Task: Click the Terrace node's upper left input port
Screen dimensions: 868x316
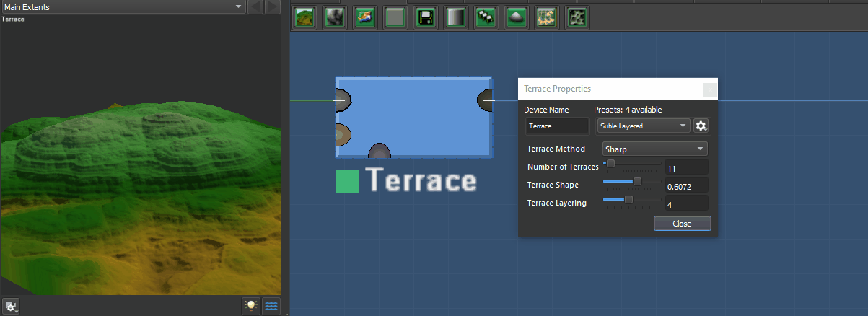Action: tap(343, 100)
